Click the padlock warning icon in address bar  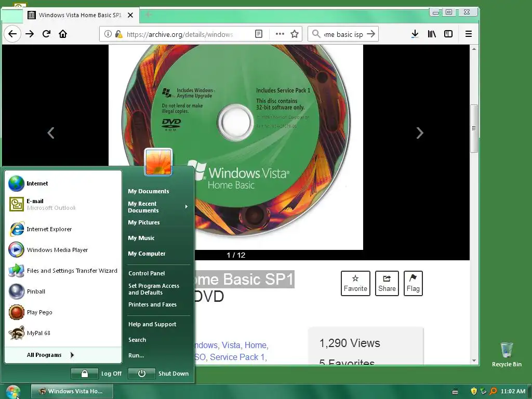[118, 34]
